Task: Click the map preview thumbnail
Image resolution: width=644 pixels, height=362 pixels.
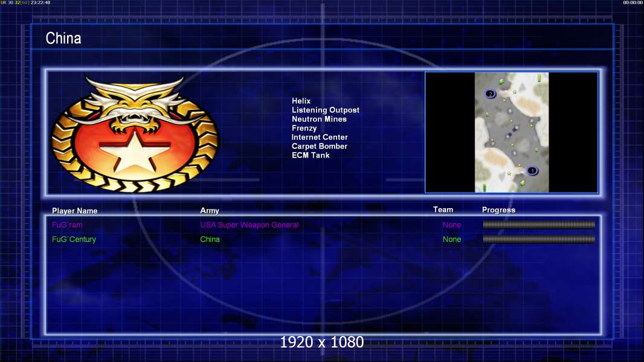Action: tap(511, 132)
